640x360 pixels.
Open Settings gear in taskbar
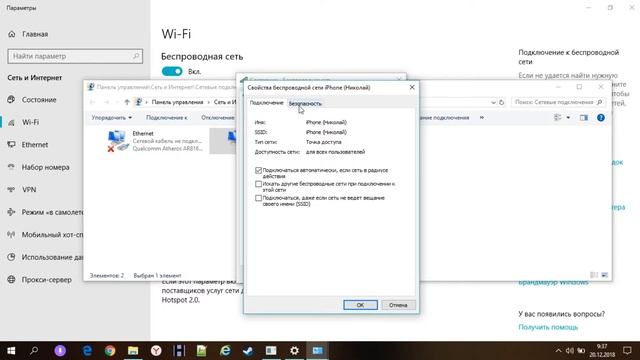294,351
